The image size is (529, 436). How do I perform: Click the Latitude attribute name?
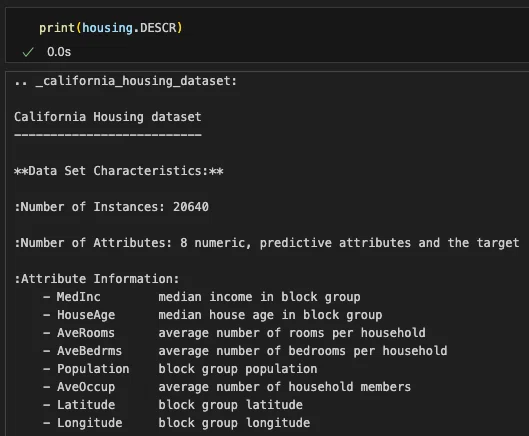point(86,405)
